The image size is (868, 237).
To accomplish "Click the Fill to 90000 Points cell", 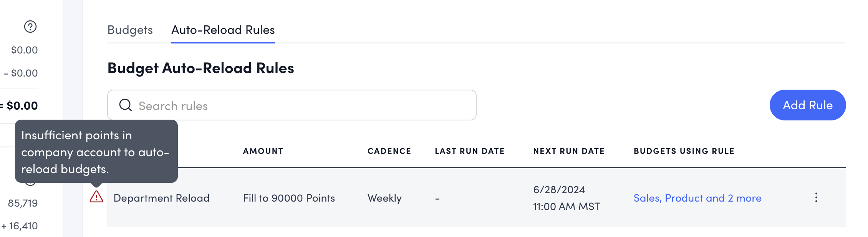I will [x=289, y=198].
